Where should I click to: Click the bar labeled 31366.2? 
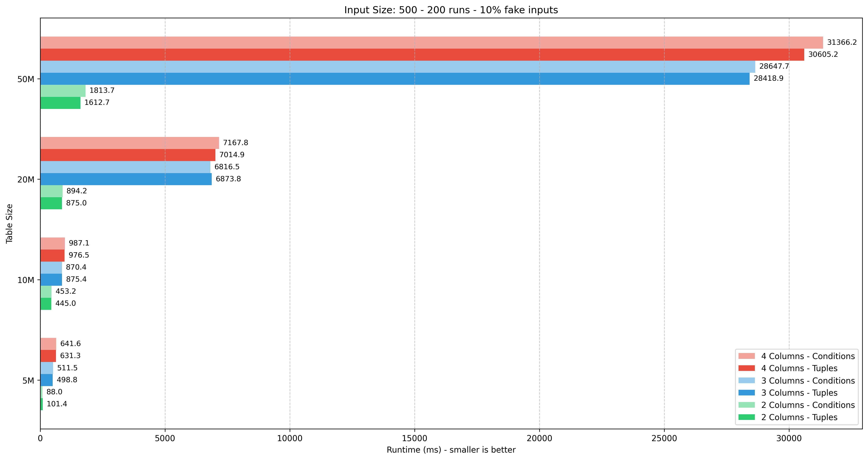coord(431,42)
